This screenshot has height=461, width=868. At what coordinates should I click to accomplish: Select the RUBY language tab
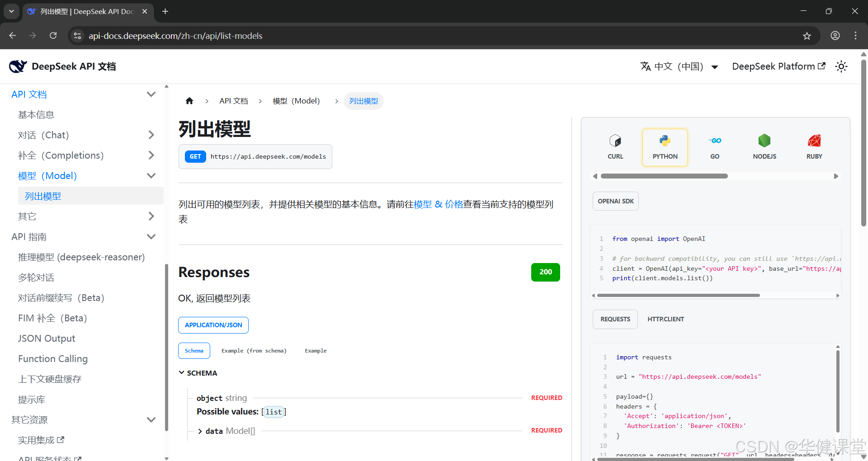click(814, 147)
